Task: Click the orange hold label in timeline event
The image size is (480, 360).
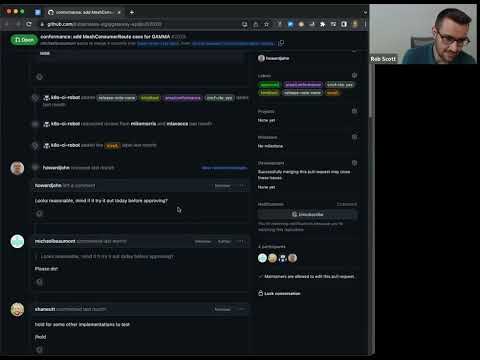Action: pos(112,146)
